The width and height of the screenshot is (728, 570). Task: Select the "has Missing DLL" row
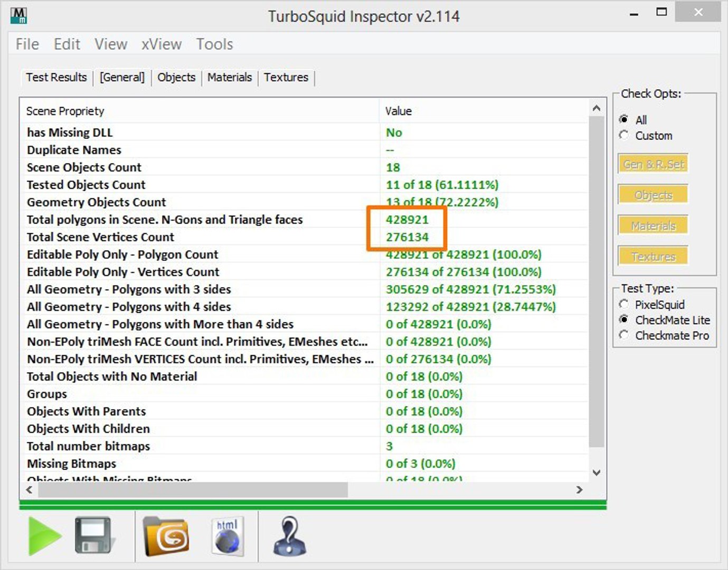pyautogui.click(x=305, y=132)
